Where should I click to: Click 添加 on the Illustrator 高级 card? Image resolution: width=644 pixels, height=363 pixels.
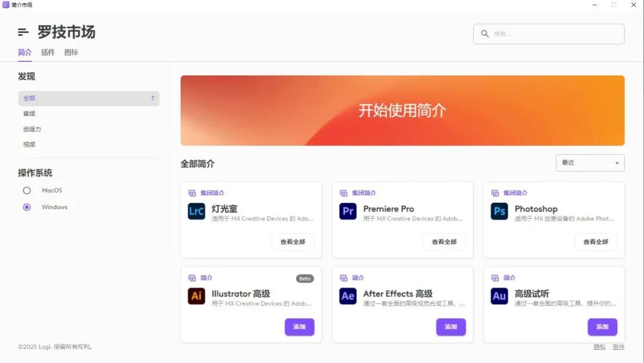(x=299, y=327)
